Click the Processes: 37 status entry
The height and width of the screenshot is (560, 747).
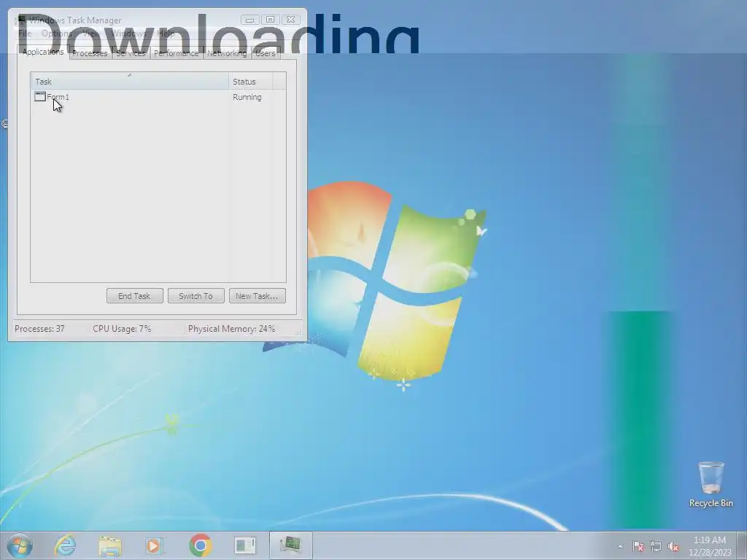tap(39, 329)
